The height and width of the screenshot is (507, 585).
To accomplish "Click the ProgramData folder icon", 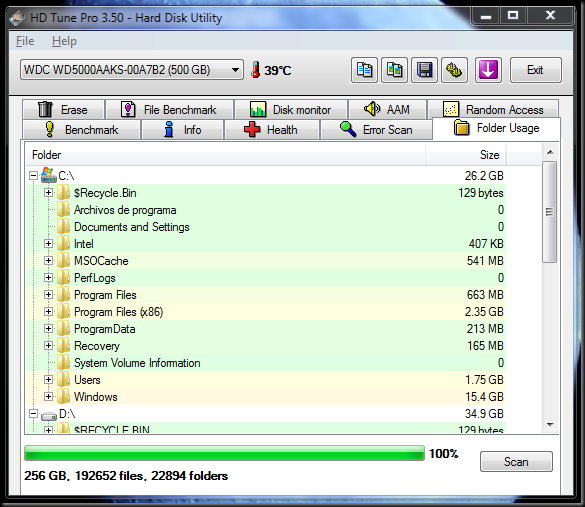I will coord(63,328).
